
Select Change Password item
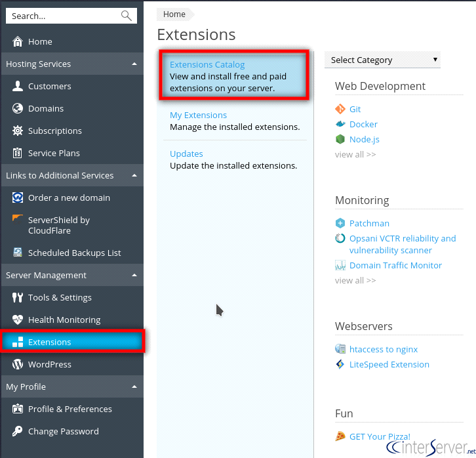[72, 431]
